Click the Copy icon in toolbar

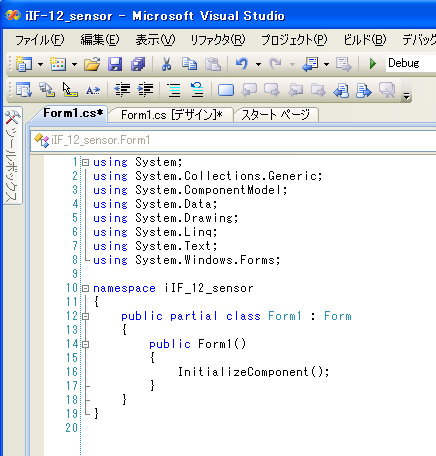tap(189, 63)
